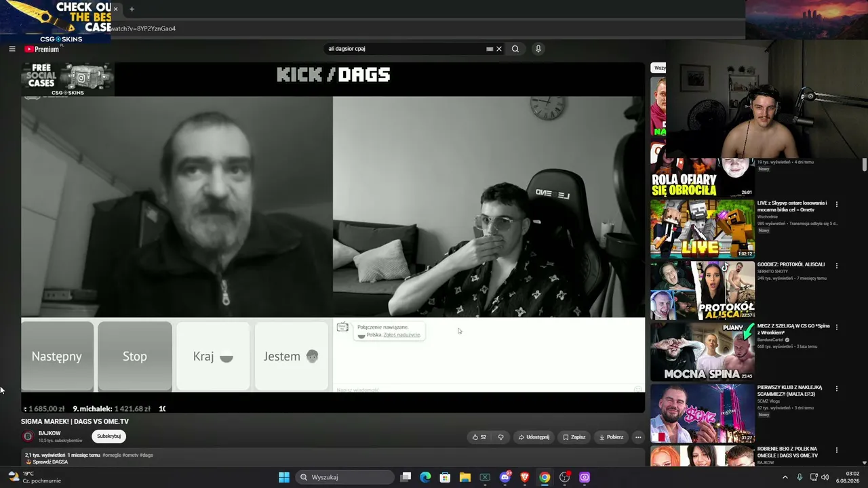Click the Stop button in the video
The height and width of the screenshot is (488, 868).
point(135,357)
